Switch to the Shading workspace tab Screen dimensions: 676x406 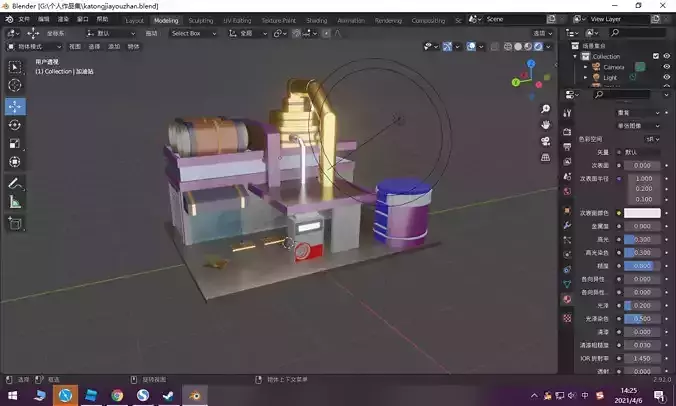pyautogui.click(x=316, y=20)
